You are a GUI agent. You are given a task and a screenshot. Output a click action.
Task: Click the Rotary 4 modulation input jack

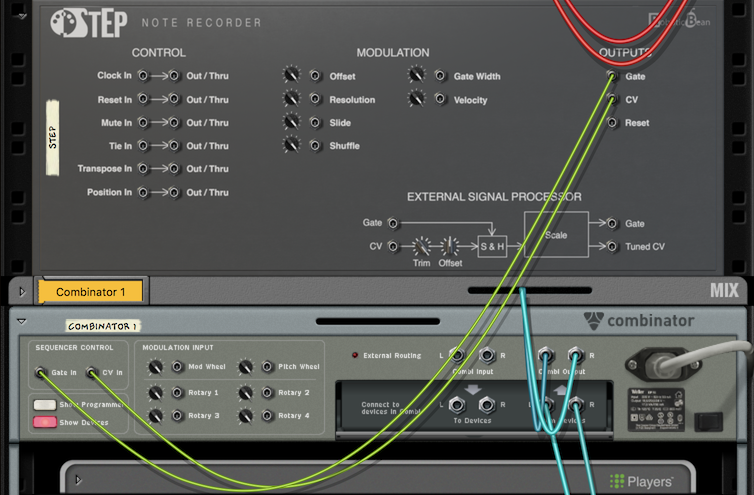click(x=267, y=416)
